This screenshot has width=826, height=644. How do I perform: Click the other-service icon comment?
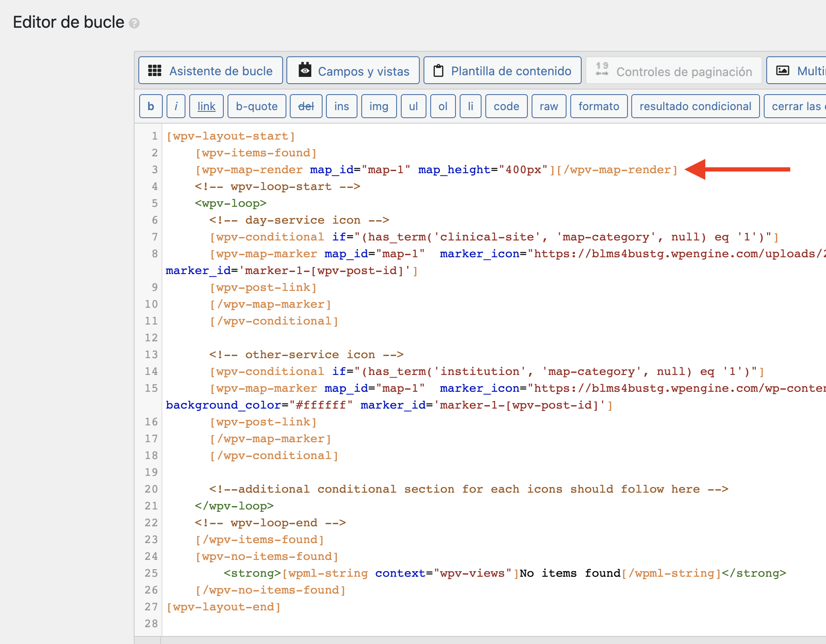[x=306, y=355]
